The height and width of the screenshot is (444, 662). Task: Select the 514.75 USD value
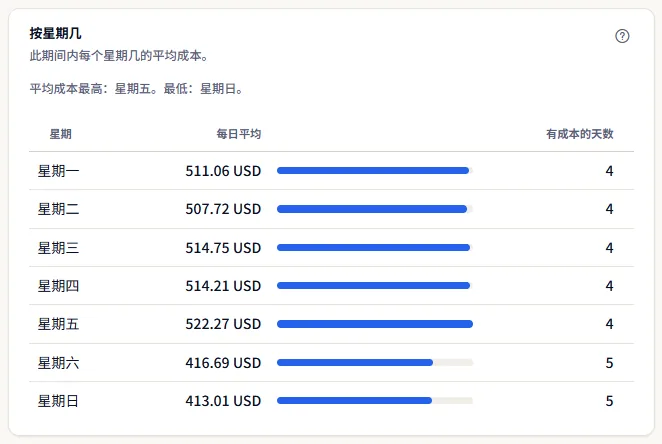[x=223, y=248]
